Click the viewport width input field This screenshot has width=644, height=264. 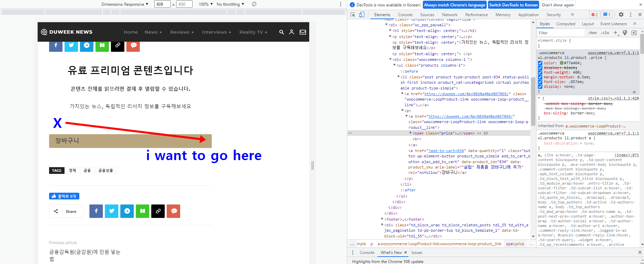pyautogui.click(x=162, y=4)
